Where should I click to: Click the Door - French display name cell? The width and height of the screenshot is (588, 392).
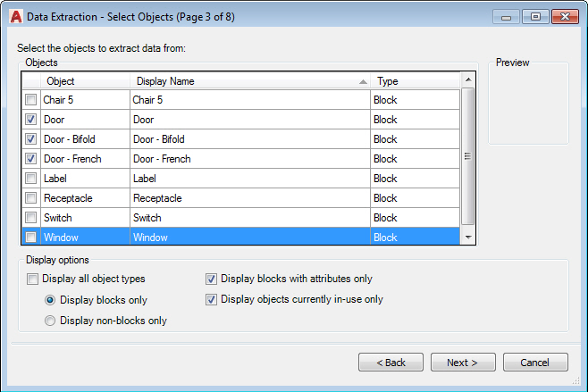point(250,159)
